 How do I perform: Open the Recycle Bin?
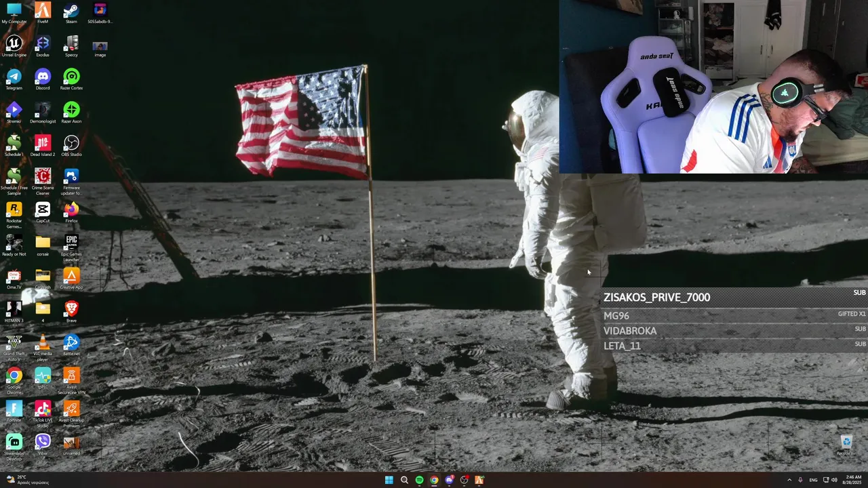(x=846, y=445)
